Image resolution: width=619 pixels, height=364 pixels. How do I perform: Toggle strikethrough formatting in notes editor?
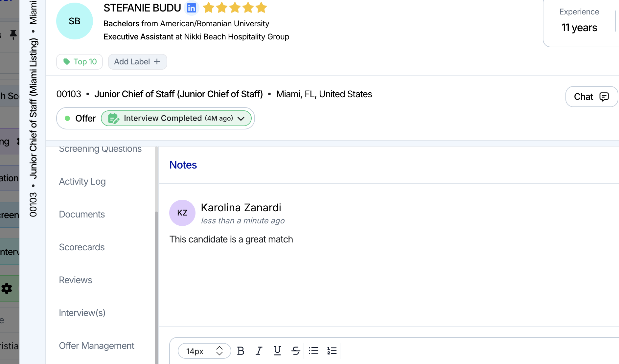295,351
